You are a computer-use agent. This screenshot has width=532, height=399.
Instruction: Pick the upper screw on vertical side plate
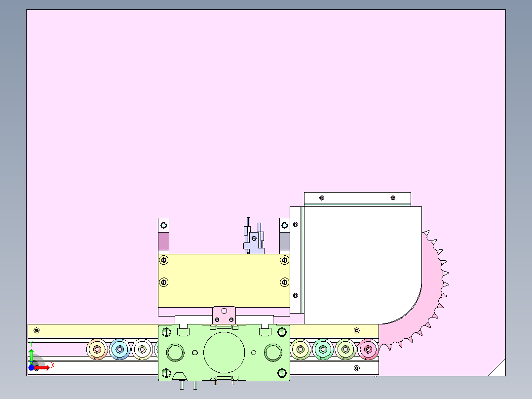pyautogui.click(x=296, y=224)
